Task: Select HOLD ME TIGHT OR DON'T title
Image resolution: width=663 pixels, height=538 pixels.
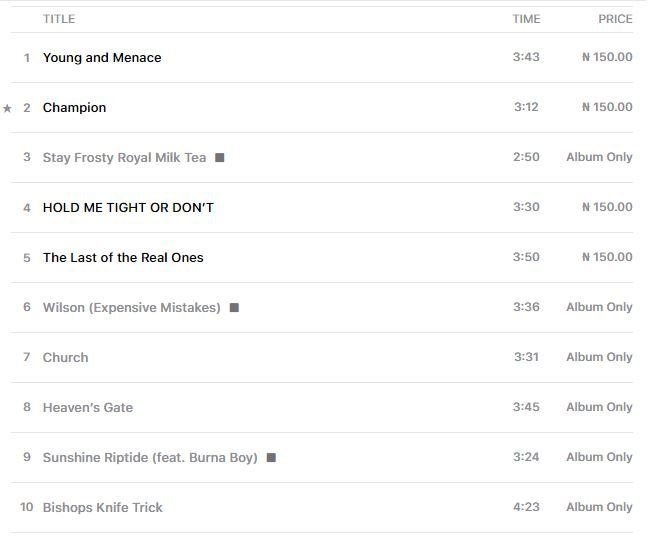Action: [x=128, y=208]
